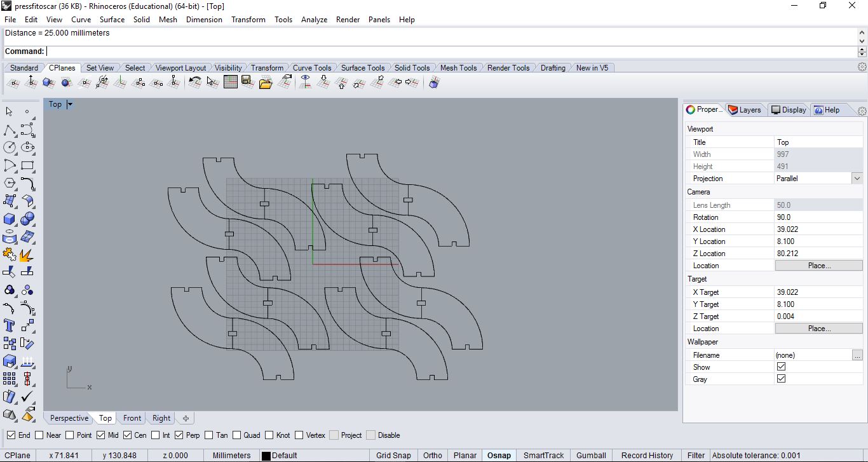The height and width of the screenshot is (462, 868).
Task: Click the Read CPlane from file folder icon
Action: pos(266,82)
